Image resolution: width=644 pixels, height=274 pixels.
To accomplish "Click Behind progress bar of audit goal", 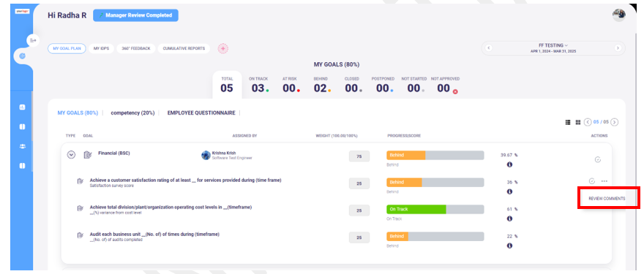I will click(435, 236).
